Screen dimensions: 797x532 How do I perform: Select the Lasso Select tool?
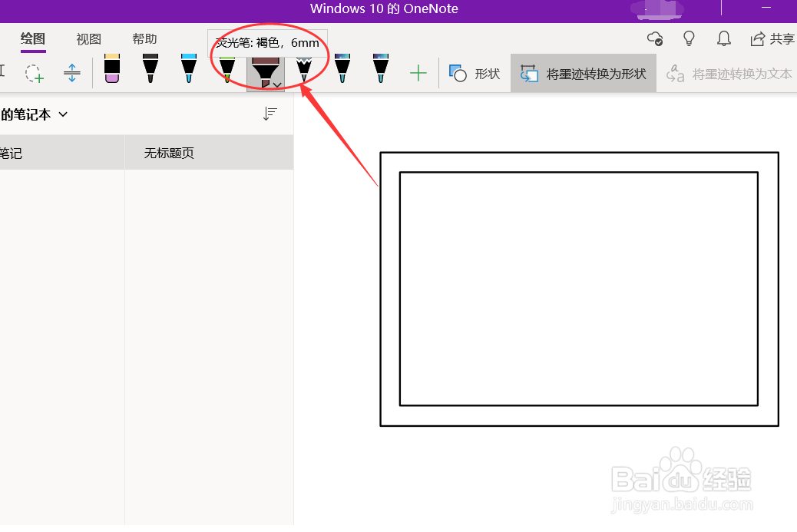click(x=34, y=73)
